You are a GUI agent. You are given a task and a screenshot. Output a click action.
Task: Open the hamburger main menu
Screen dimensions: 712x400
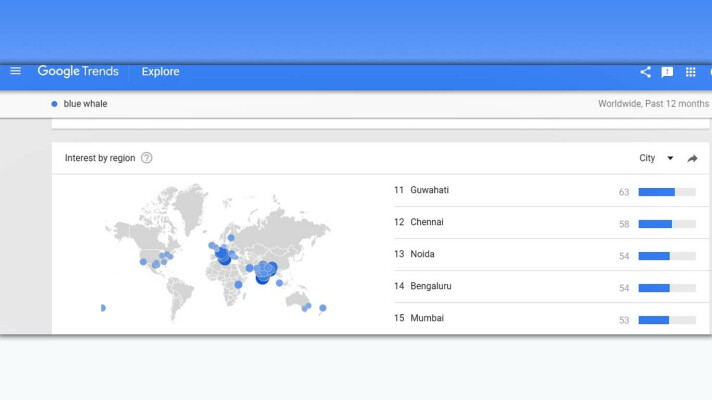click(x=15, y=71)
